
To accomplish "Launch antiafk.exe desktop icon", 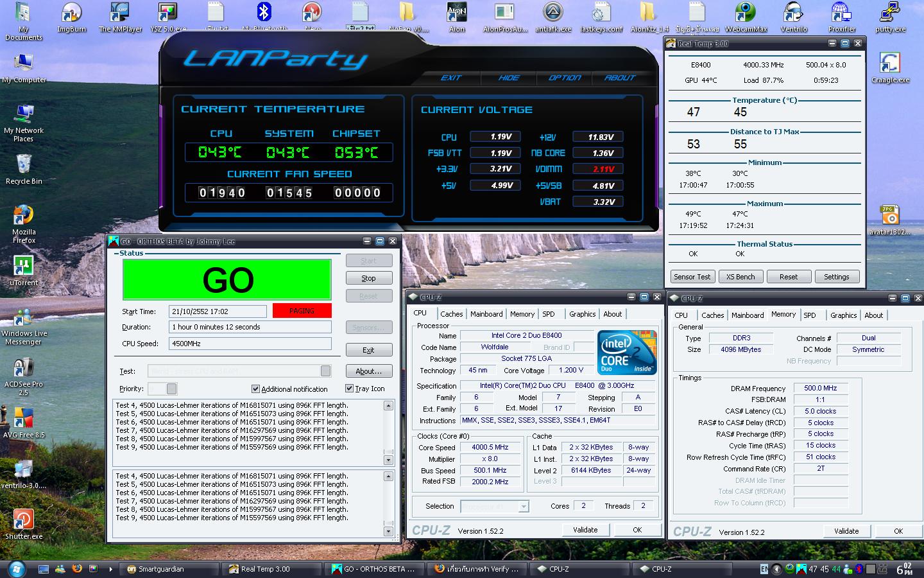I will click(x=552, y=17).
